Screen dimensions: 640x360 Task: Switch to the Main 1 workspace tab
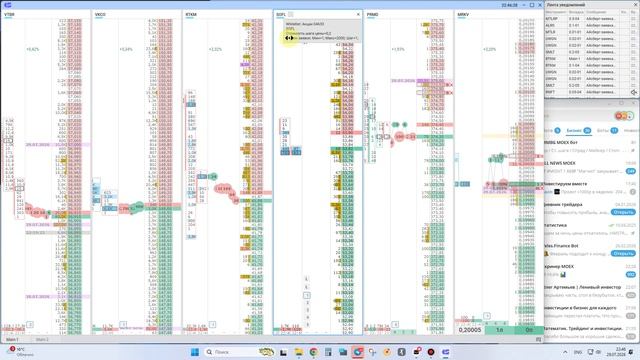(x=12, y=340)
